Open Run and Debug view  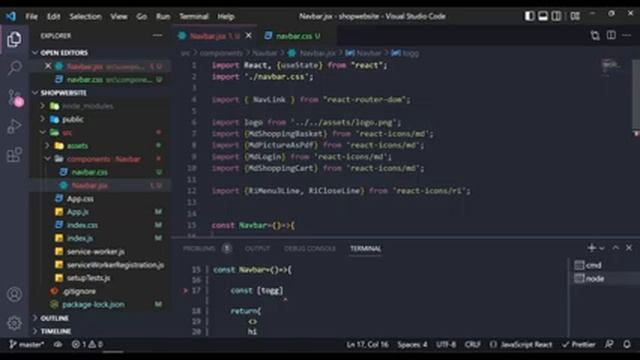pyautogui.click(x=14, y=126)
